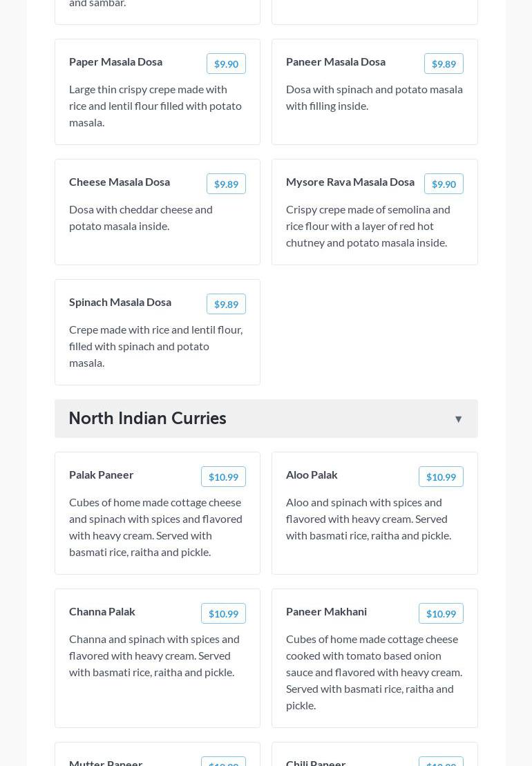Screen dimensions: 532x766
Task: Click the $10.99 price on Palak Paneer
Action: click(223, 477)
